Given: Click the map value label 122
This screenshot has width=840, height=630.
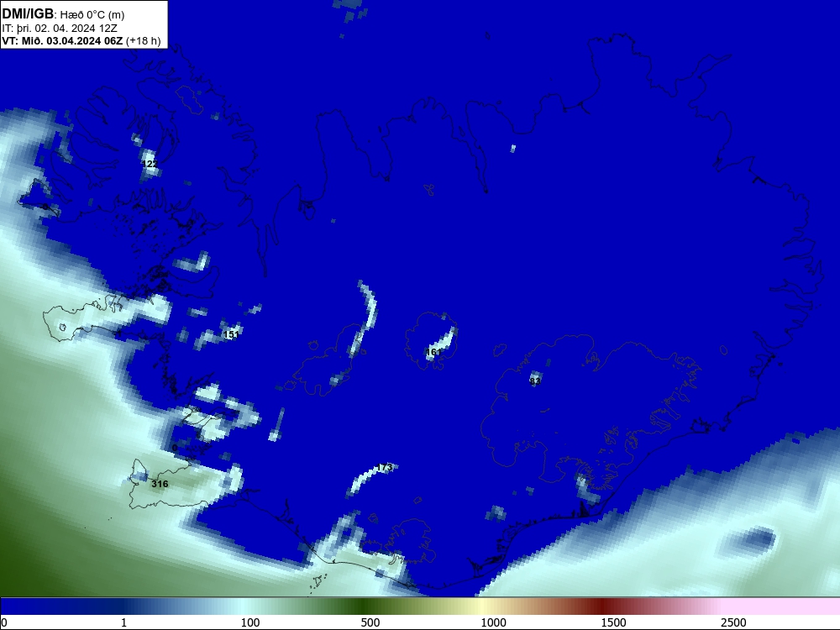Looking at the screenshot, I should coord(150,164).
